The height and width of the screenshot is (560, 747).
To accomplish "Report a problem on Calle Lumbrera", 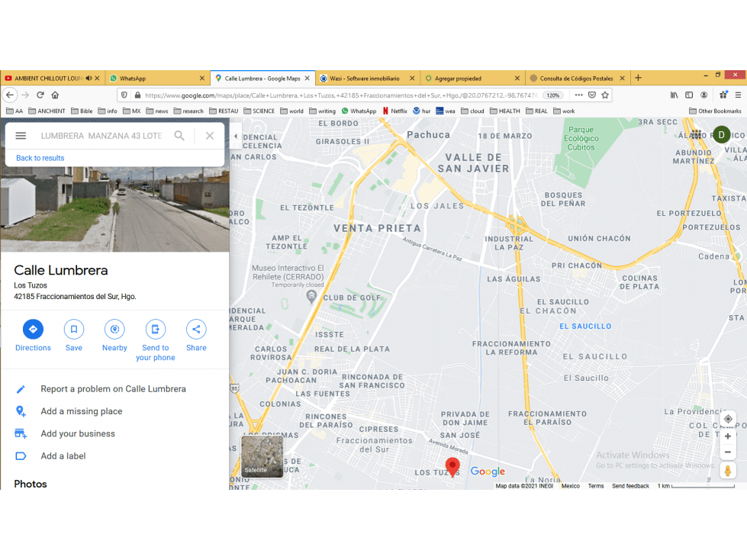I will tap(114, 389).
